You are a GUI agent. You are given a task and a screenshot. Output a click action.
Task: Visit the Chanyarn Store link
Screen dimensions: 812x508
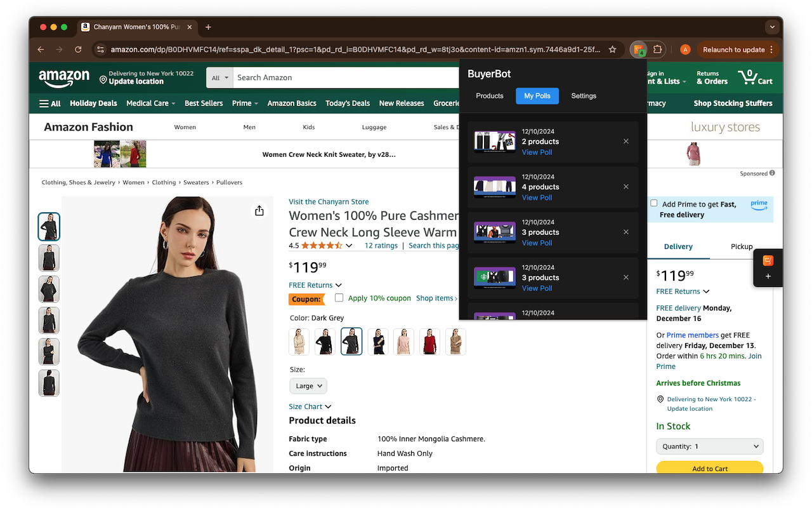[x=329, y=202]
